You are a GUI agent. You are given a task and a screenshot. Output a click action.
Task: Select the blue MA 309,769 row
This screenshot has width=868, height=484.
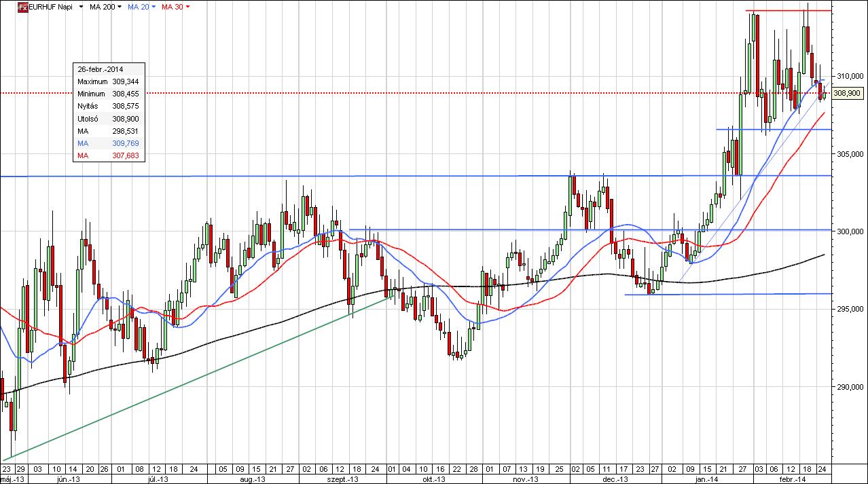pos(109,144)
